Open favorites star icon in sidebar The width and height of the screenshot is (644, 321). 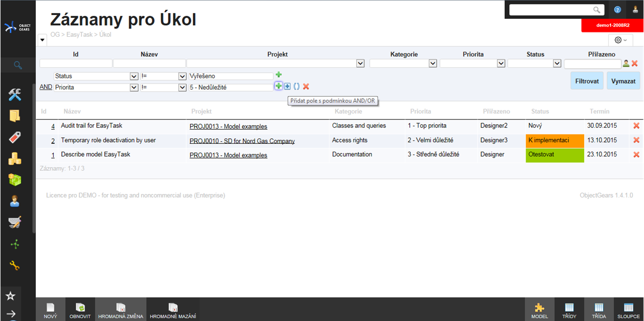point(10,296)
